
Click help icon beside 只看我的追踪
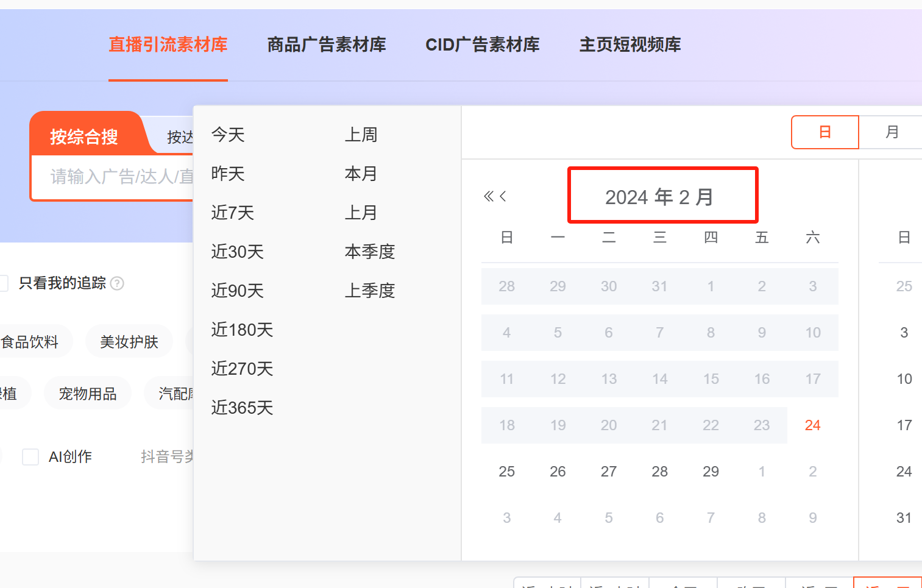tap(117, 283)
